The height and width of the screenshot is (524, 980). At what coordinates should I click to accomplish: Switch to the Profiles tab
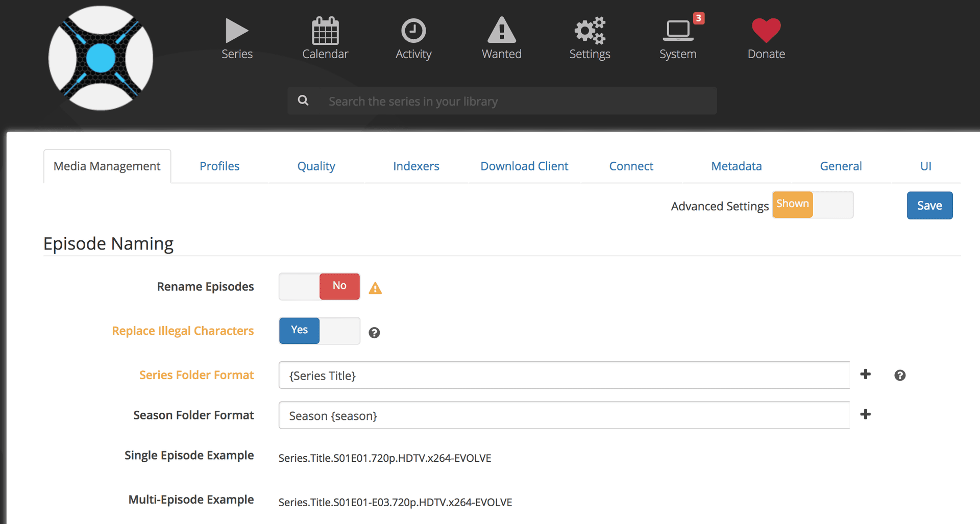219,166
